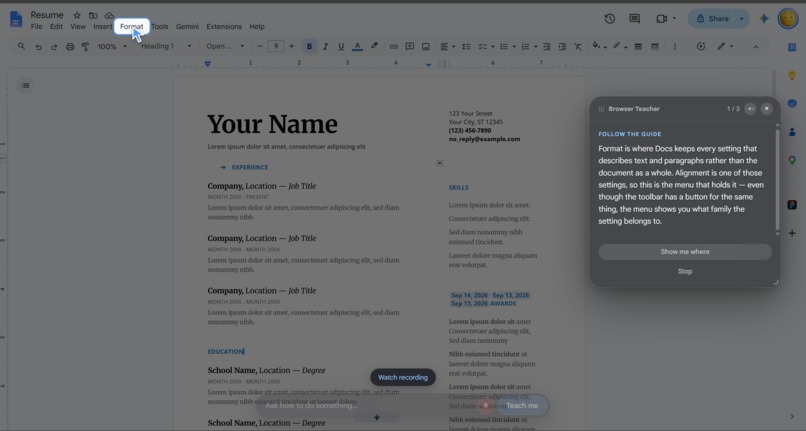Open the Share options dropdown arrow
Viewport: 806px width, 431px height.
[x=742, y=19]
